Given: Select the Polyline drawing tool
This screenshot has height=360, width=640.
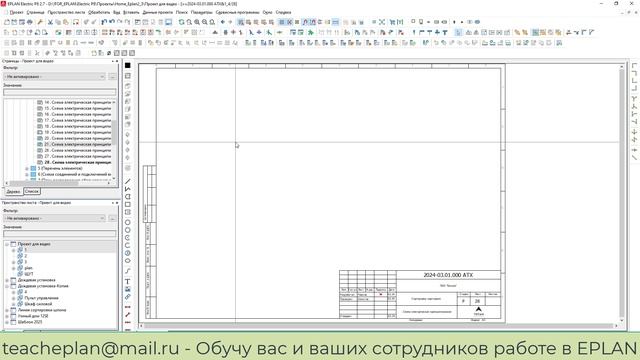Looking at the screenshot, I should (128, 189).
